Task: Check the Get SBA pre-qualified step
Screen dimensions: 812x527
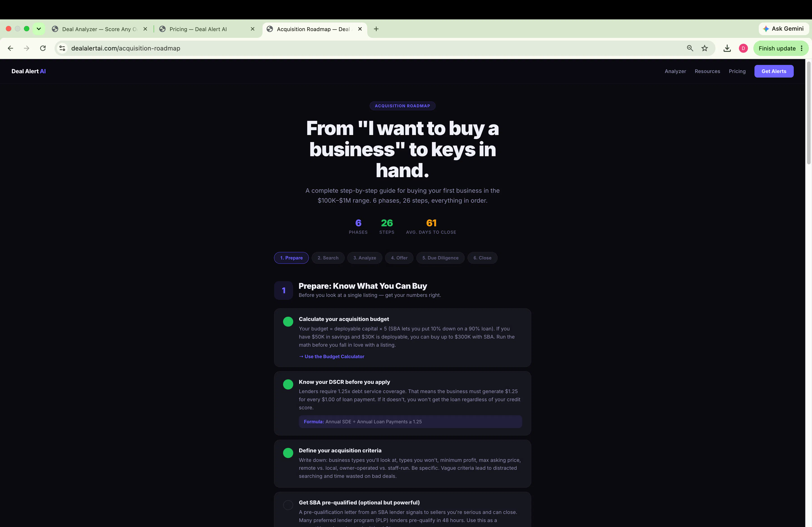Action: coord(288,505)
